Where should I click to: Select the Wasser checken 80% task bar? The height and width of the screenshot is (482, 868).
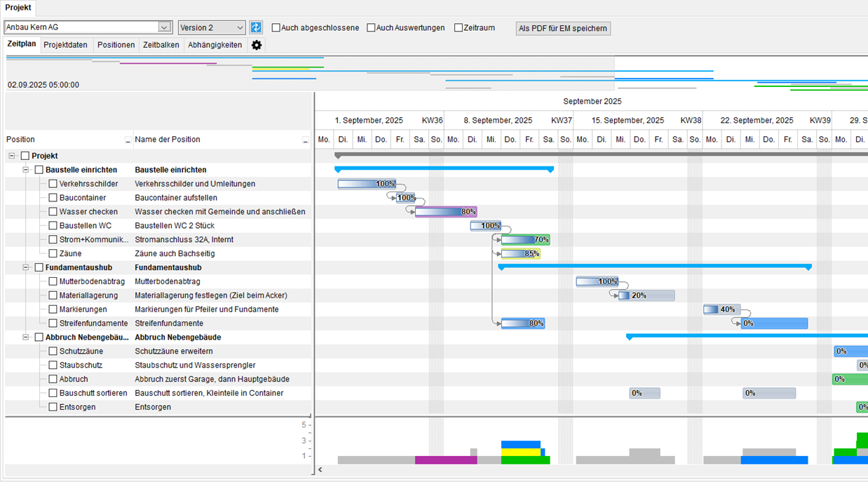[445, 212]
